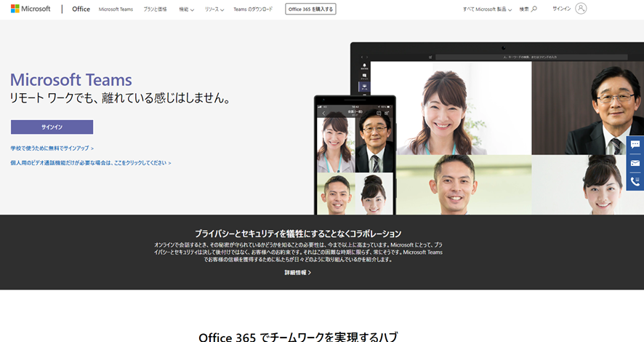Click the chat bubble side icon

pos(635,144)
